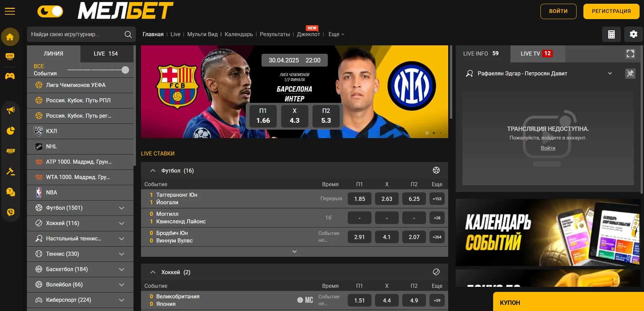Screen dimensions: 644x311
Task: Click the search magnifier icon
Action: pyautogui.click(x=128, y=34)
